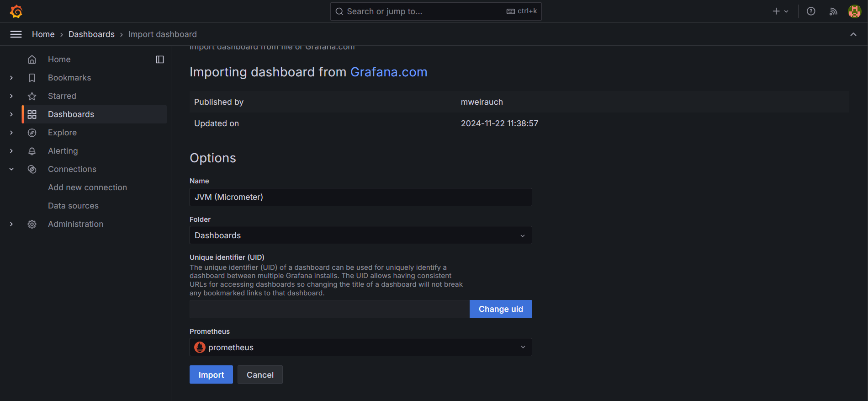868x401 pixels.
Task: Select Add new connection menu item
Action: 87,187
